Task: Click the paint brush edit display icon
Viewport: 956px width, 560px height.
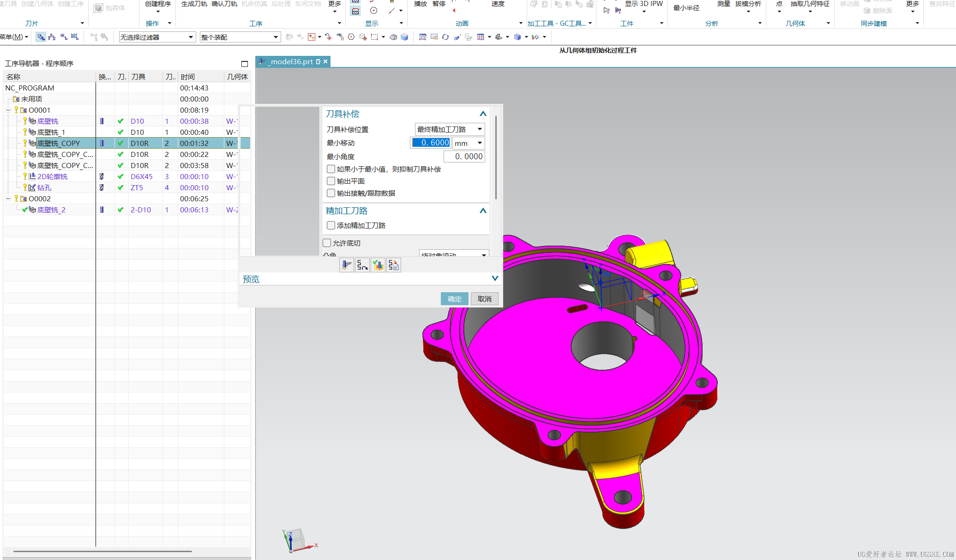Action: 457,37
